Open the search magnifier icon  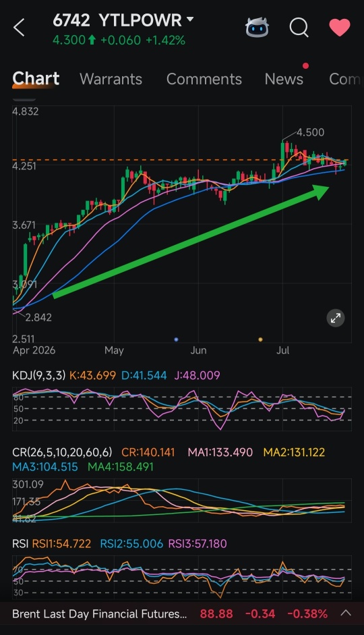tap(299, 28)
